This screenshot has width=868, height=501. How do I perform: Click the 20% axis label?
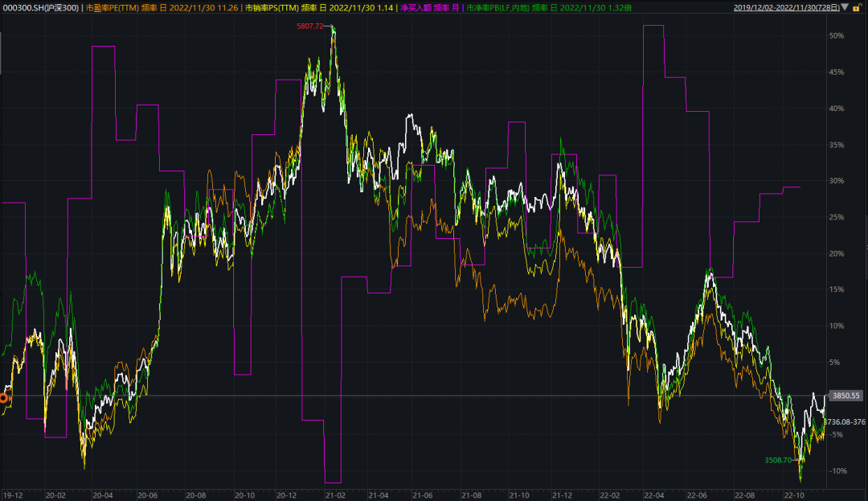(x=837, y=253)
